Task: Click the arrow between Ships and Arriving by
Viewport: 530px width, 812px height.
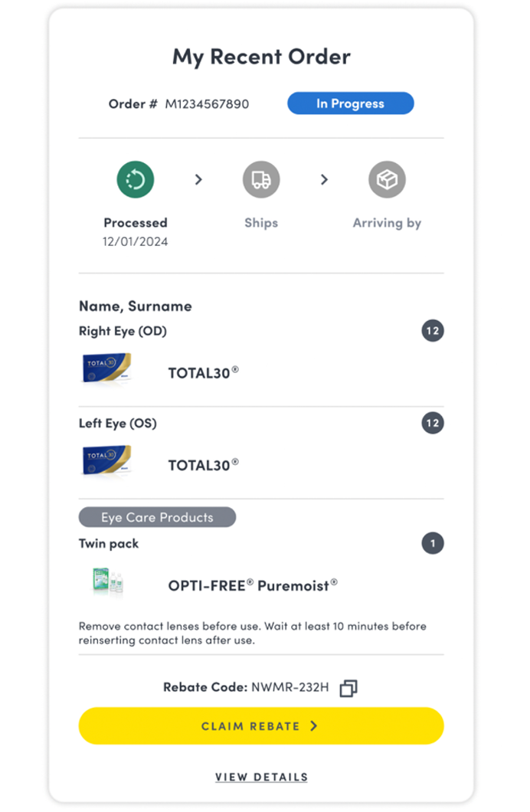Action: click(324, 179)
